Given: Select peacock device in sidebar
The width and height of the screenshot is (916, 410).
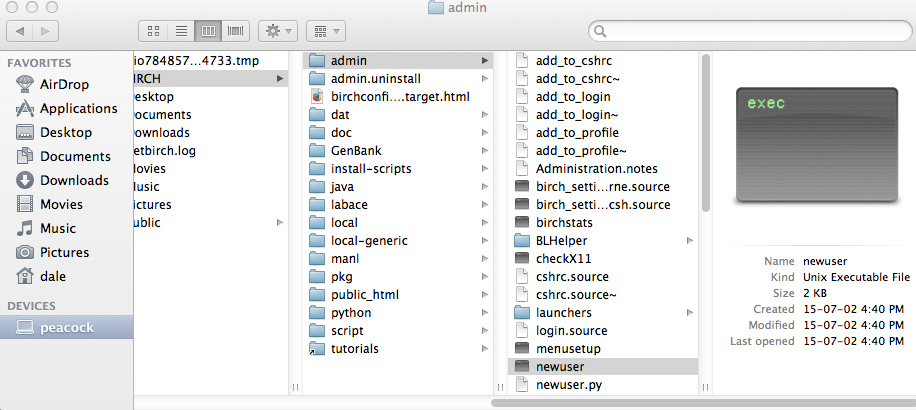Looking at the screenshot, I should (x=66, y=327).
